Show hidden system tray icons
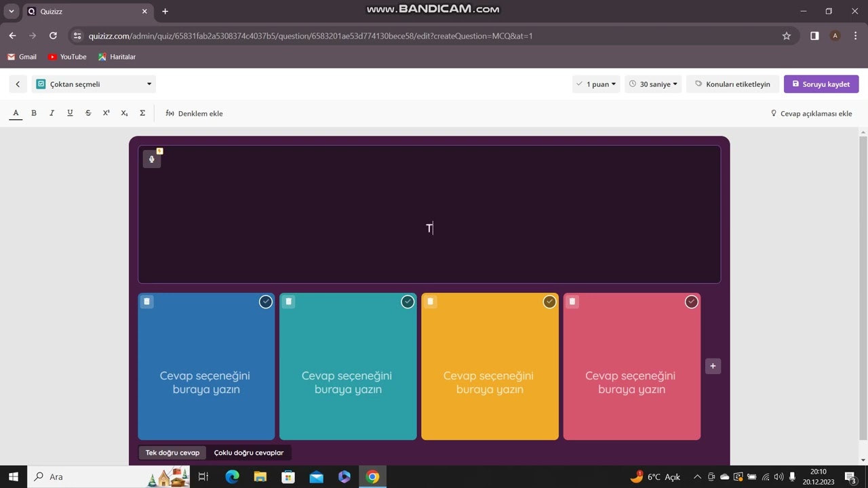This screenshot has width=868, height=488. pyautogui.click(x=697, y=476)
